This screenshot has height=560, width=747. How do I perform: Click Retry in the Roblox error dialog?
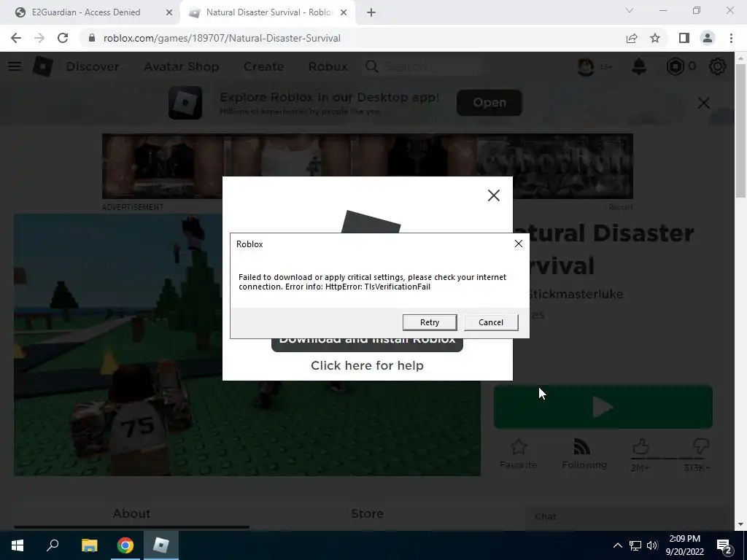[429, 322]
